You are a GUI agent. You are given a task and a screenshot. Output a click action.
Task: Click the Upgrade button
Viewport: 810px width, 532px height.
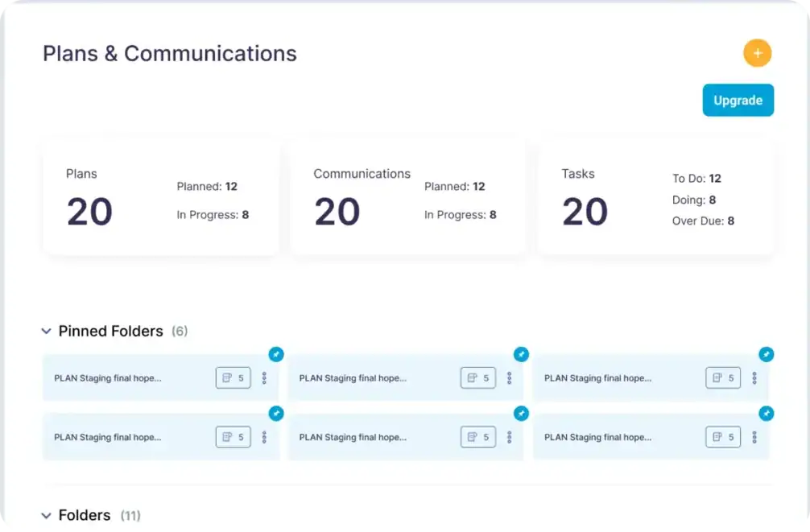pyautogui.click(x=738, y=100)
